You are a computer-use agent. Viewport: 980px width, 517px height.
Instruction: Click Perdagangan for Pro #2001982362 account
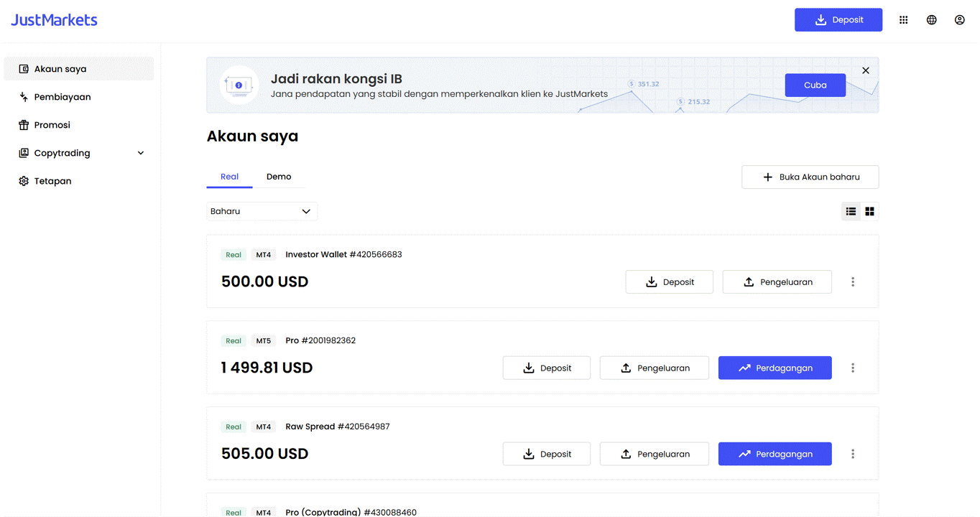coord(775,368)
